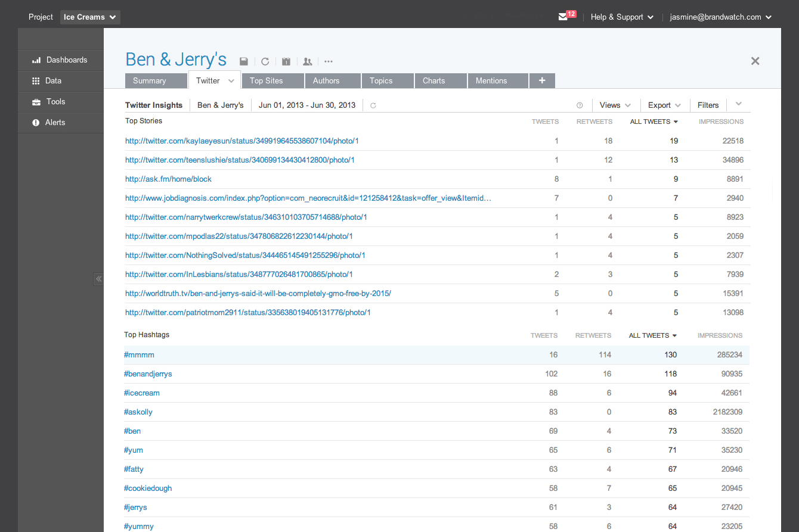Click the #jerrys hashtag
799x532 pixels.
click(x=135, y=508)
